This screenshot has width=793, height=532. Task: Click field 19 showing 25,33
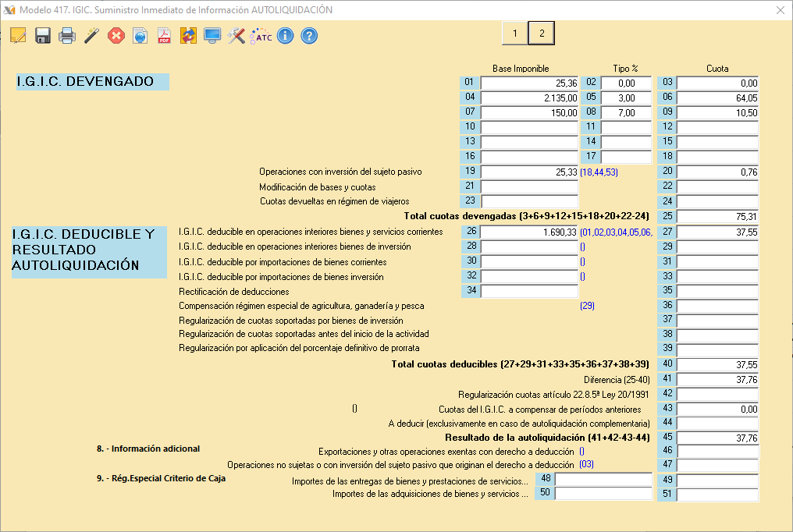pos(529,172)
